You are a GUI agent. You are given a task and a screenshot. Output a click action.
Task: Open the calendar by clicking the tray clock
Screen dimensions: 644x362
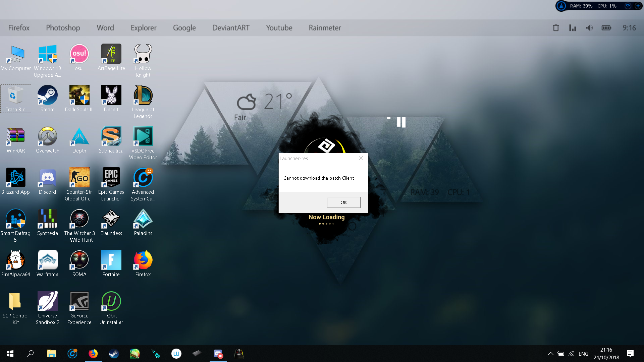(606, 353)
